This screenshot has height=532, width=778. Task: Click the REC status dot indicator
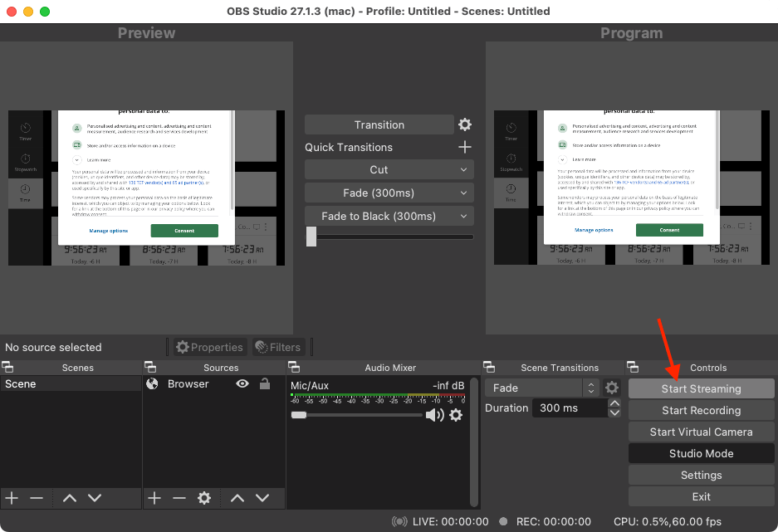[x=503, y=521]
